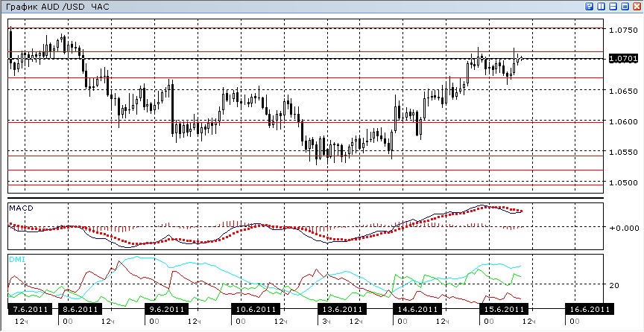644x332 pixels.
Task: Select the 15.6.2011 date marker
Action: 504,309
